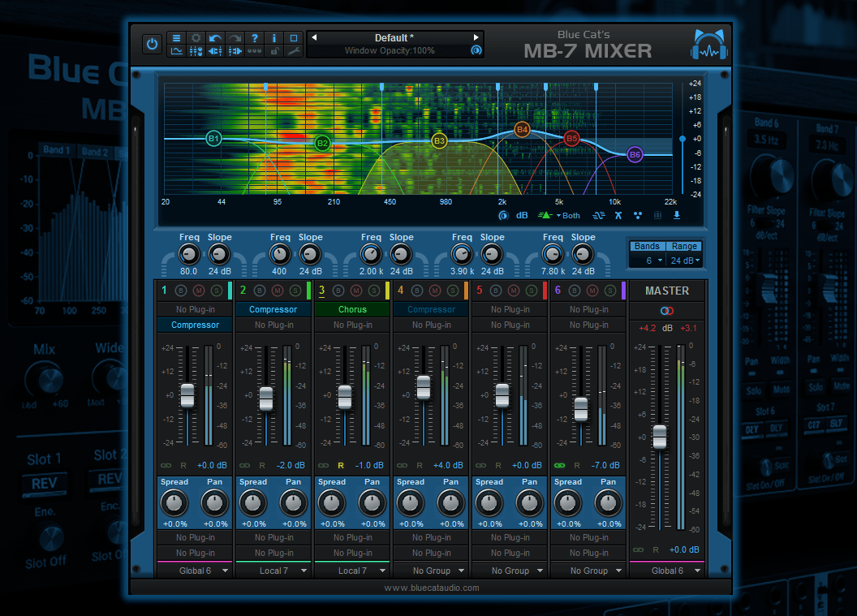Solo band 1 with its S button
857x616 pixels.
pyautogui.click(x=217, y=291)
